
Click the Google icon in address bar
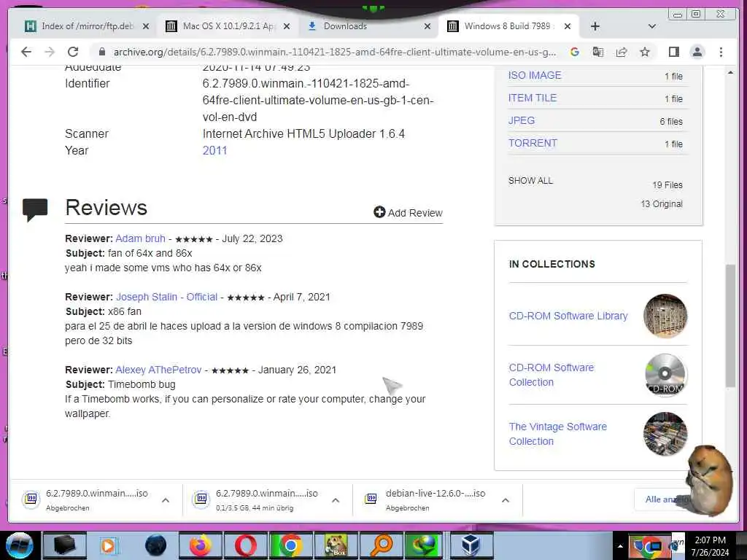[575, 52]
